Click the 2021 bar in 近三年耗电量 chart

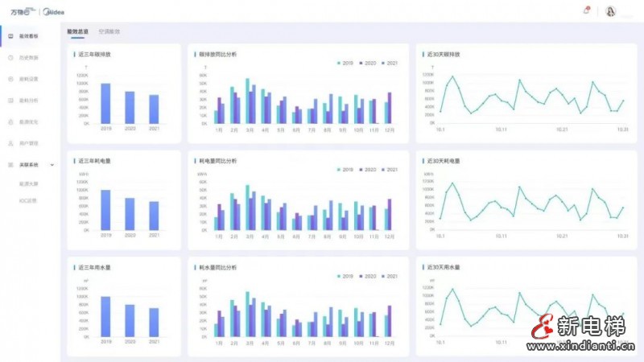[x=154, y=215]
